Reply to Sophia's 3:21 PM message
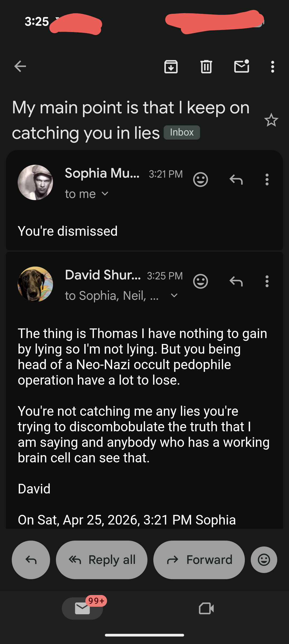 [x=236, y=179]
